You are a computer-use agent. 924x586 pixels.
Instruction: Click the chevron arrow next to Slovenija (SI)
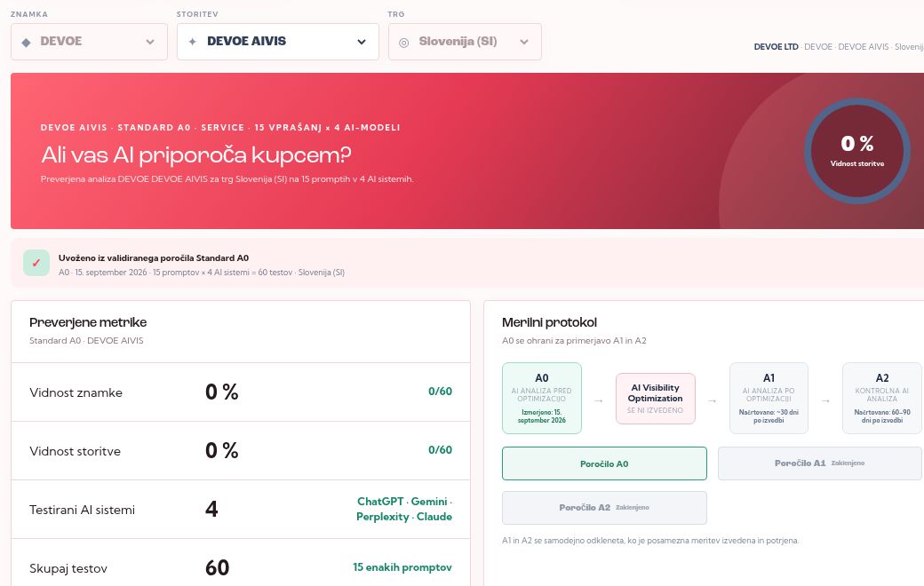pos(524,42)
